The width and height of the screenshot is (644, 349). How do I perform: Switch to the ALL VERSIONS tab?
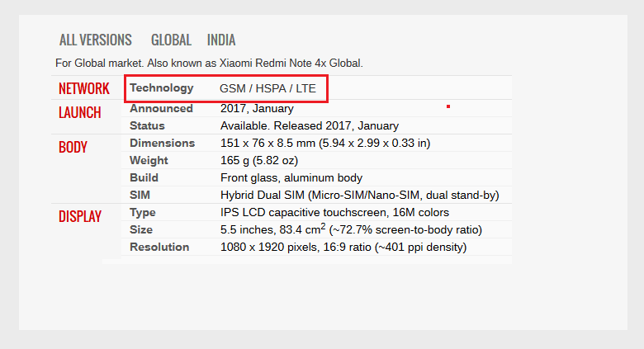pos(95,40)
